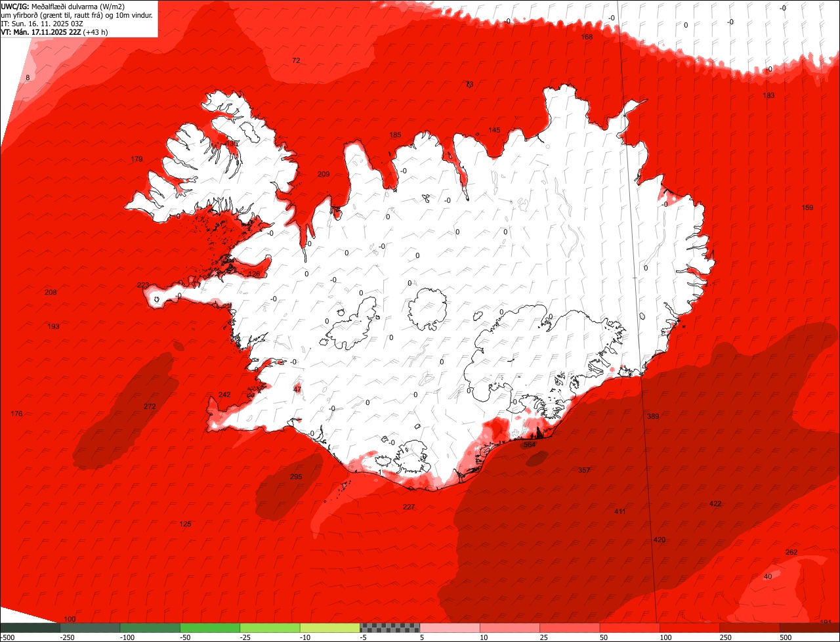Click the pale pink legend swatch between 5 and 10
This screenshot has height=642, width=840.
[x=450, y=627]
